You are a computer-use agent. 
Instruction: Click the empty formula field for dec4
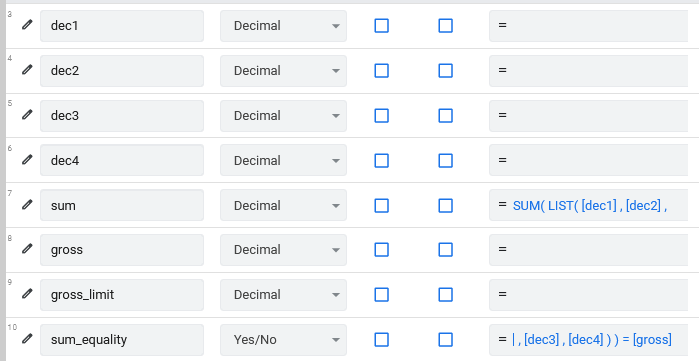pyautogui.click(x=589, y=160)
